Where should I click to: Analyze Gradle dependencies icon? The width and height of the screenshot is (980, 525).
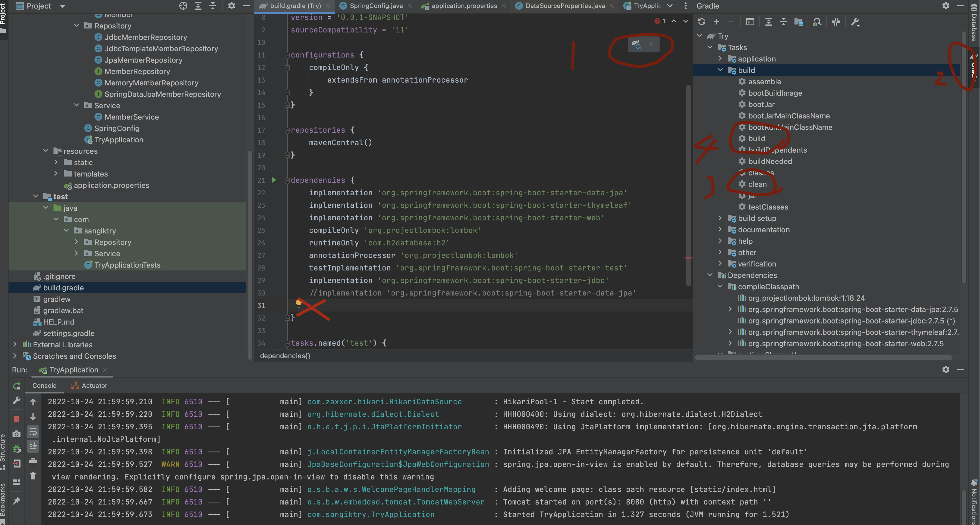(x=817, y=22)
